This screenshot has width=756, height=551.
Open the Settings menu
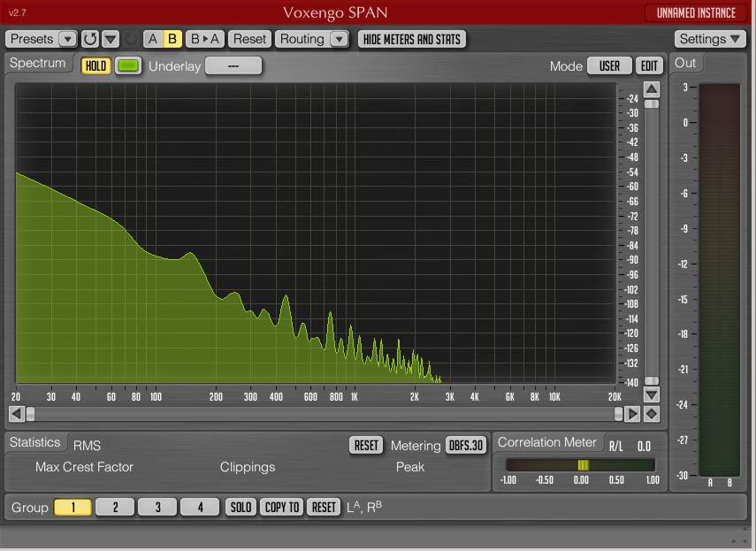click(x=711, y=39)
